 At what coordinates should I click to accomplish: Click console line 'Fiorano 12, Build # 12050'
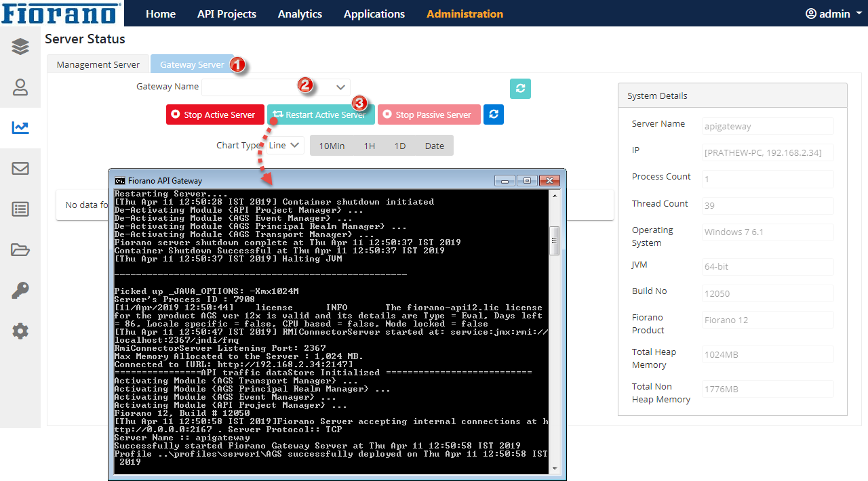point(182,413)
